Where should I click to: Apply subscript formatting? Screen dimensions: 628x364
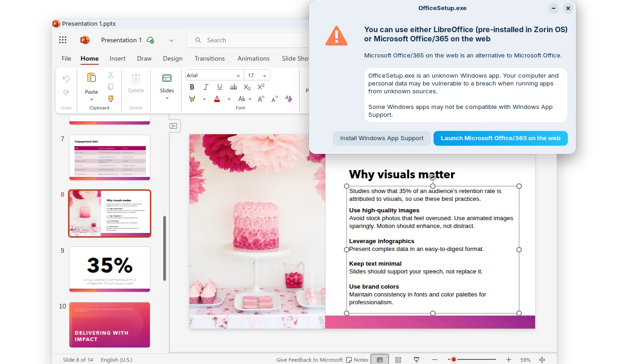tap(247, 87)
